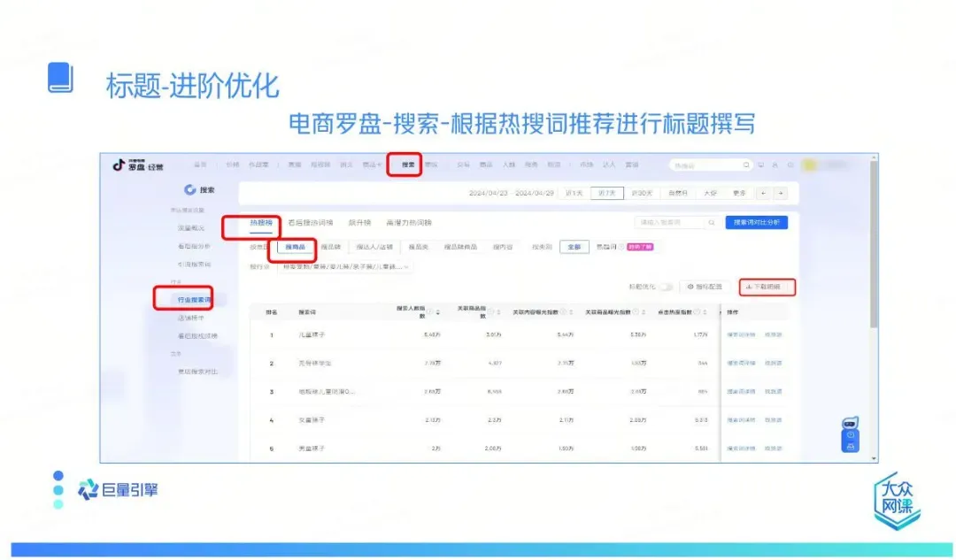Screen dimensions: 956x560
Task: Open the monitor icon in the top bar
Action: tap(761, 165)
